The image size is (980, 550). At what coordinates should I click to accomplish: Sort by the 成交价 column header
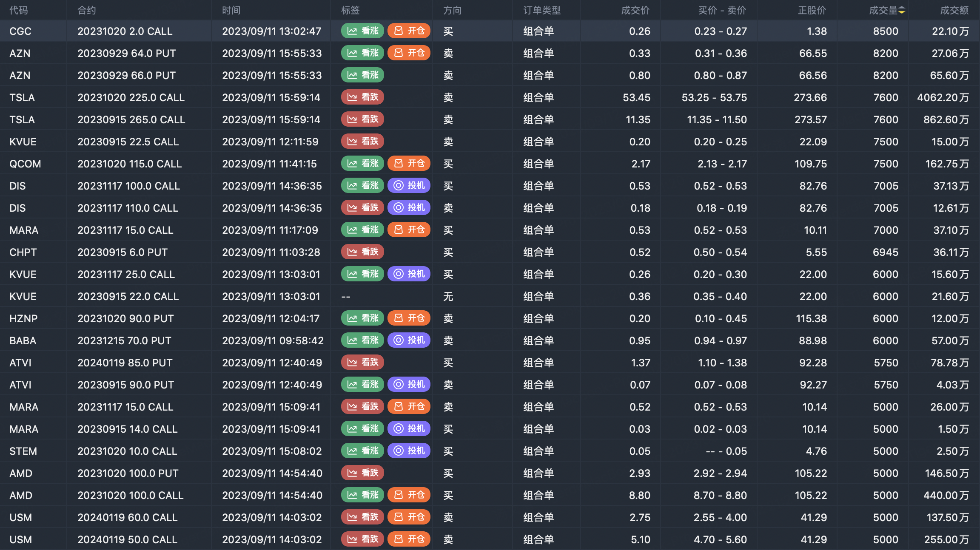coord(635,10)
